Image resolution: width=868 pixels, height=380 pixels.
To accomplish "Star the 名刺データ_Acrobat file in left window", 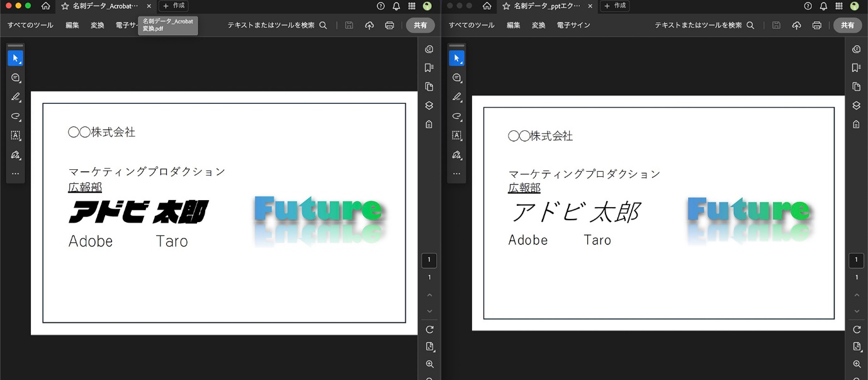I will (x=65, y=6).
